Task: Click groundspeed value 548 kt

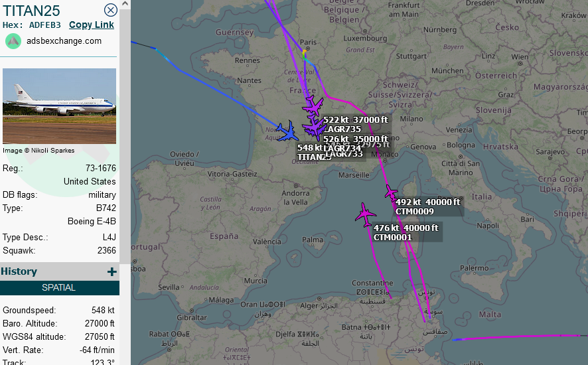Action: (x=103, y=310)
